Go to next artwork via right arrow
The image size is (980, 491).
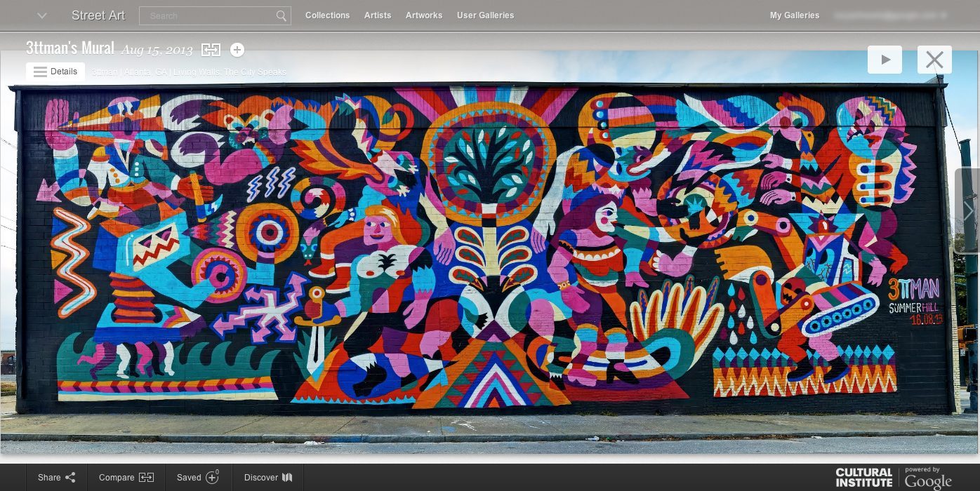pos(968,210)
